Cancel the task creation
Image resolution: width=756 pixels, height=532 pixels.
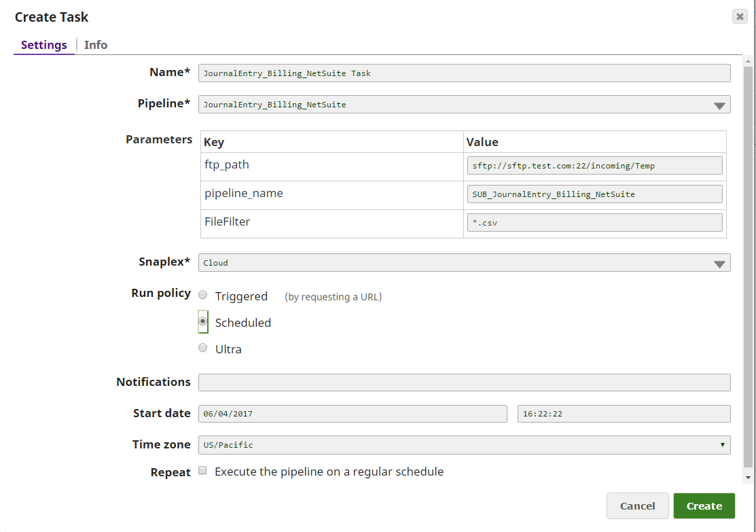click(637, 506)
